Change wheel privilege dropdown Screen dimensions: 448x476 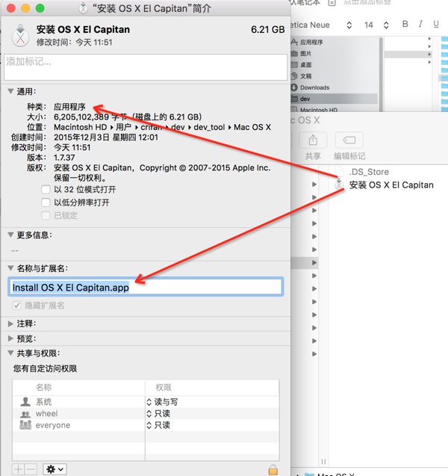[158, 413]
